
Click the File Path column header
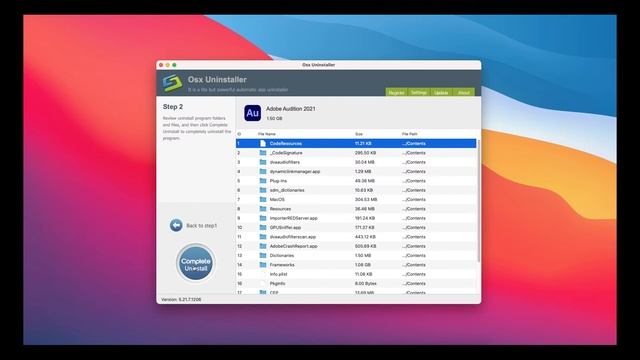pos(409,134)
